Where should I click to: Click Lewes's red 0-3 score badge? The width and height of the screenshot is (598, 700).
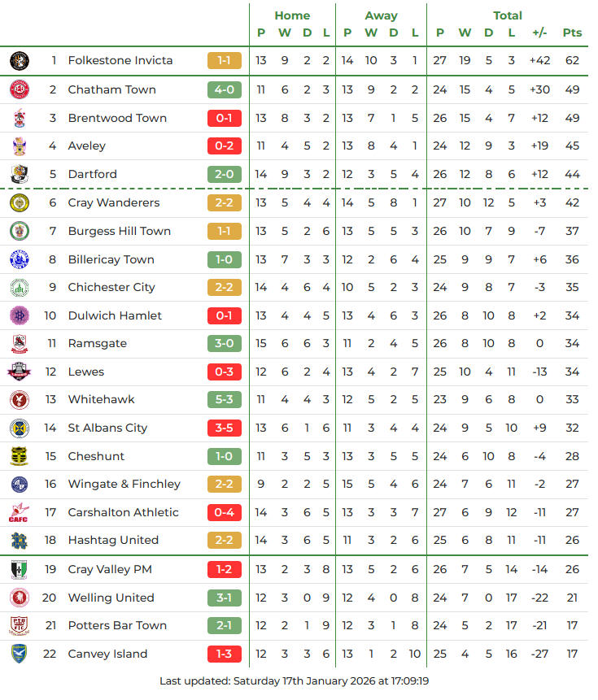point(225,372)
